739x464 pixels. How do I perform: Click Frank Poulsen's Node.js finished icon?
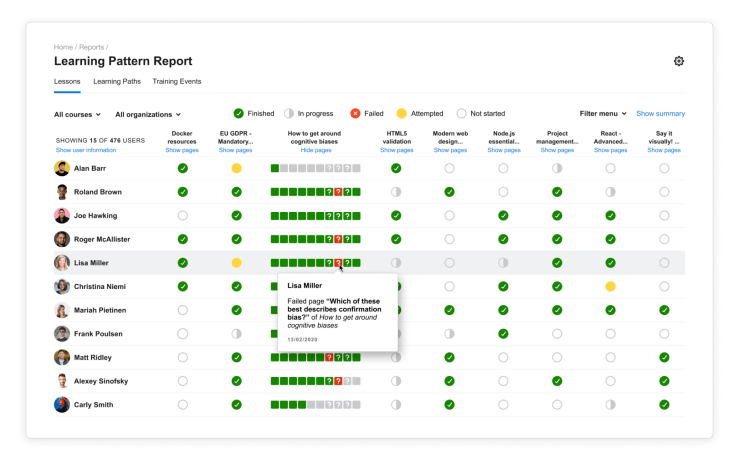[503, 334]
